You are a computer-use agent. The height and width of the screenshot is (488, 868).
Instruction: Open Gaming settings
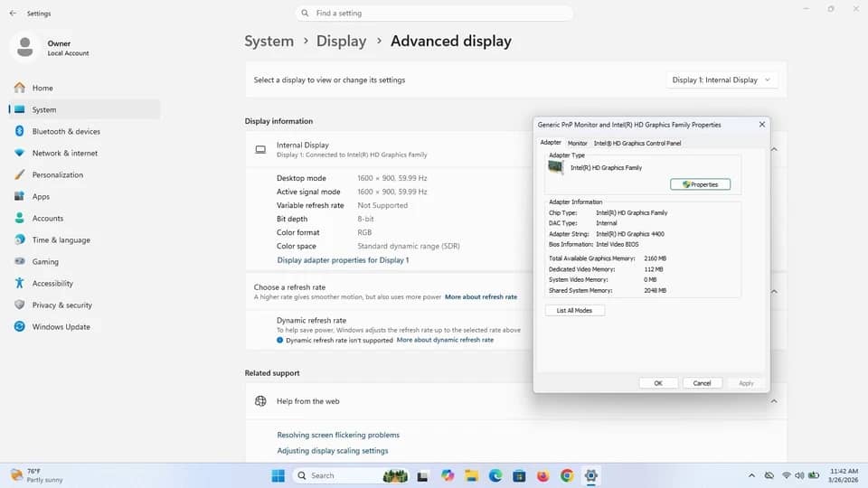(x=84, y=261)
